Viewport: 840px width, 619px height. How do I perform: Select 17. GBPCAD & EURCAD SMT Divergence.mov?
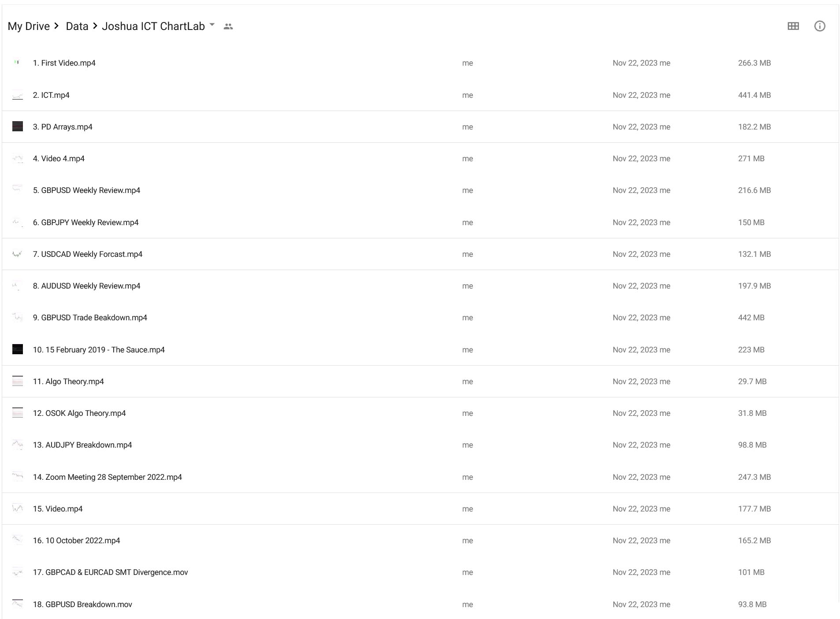coord(420,572)
